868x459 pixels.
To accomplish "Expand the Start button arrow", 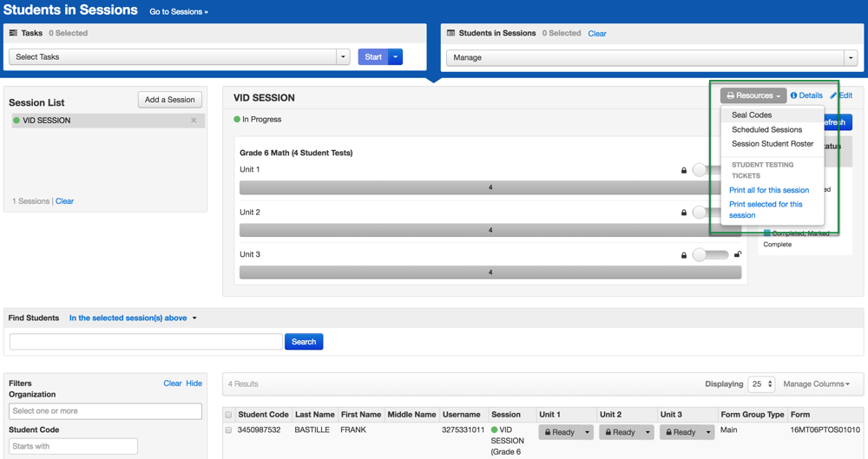I will (395, 57).
